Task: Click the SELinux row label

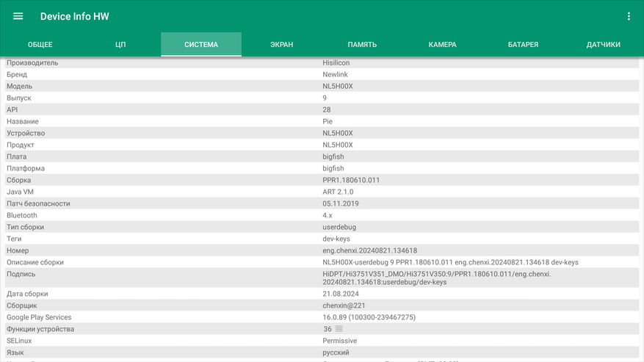Action: [x=19, y=341]
